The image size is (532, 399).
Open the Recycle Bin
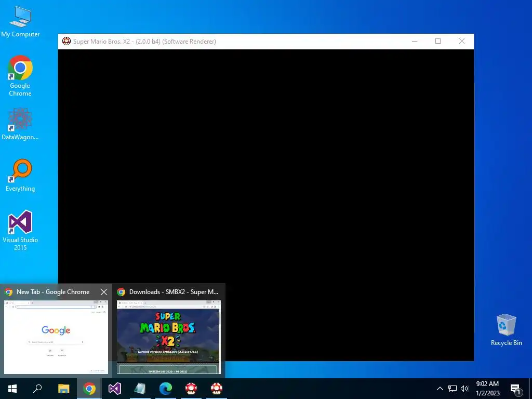click(x=506, y=329)
